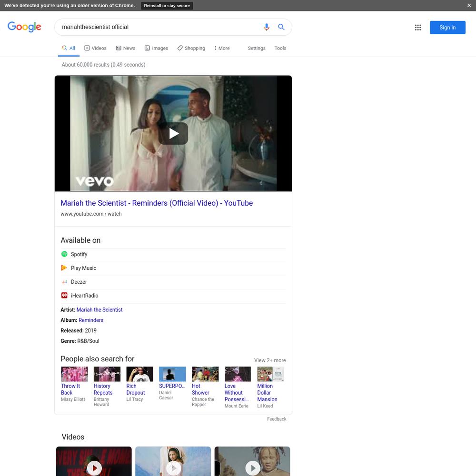Switch to the All results tab
Screen dimensions: 476x476
coord(69,48)
